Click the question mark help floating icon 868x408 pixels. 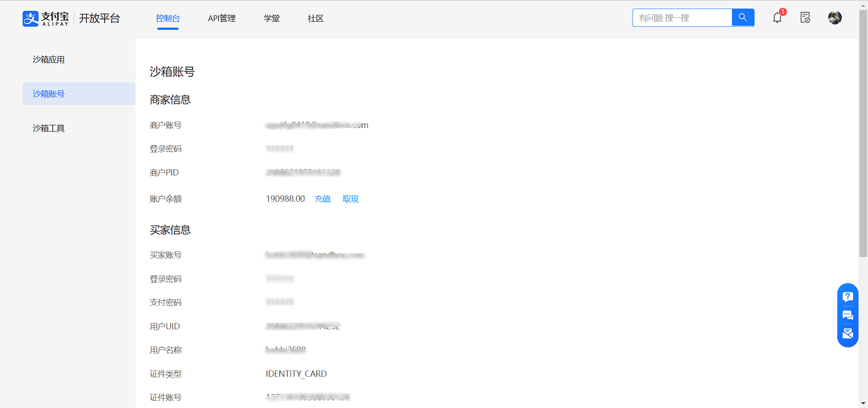pos(848,297)
